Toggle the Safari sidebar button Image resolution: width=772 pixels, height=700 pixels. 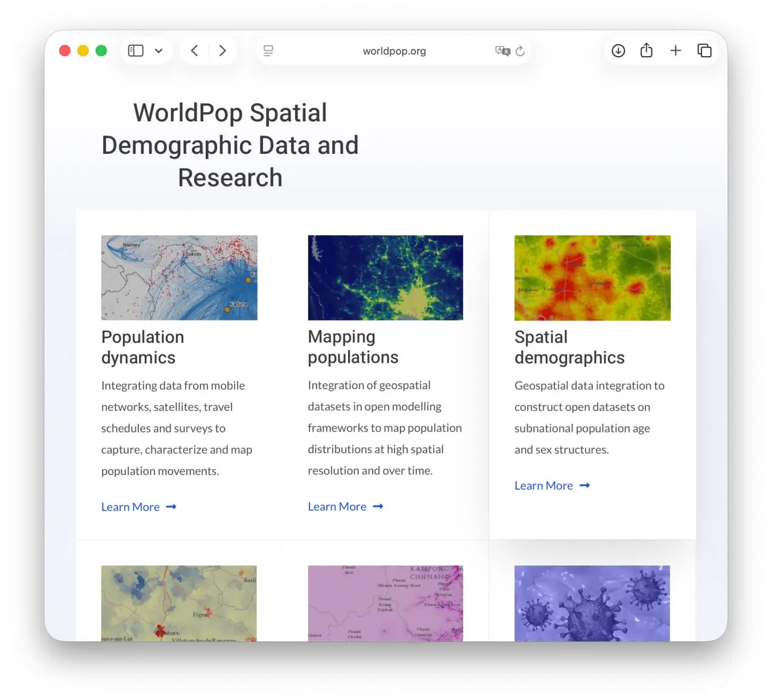coord(136,51)
